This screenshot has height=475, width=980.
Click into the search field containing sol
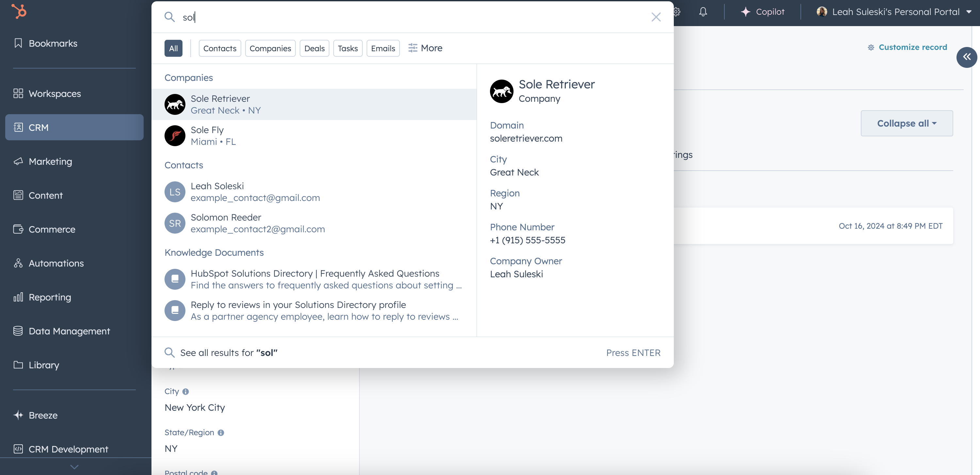coord(413,17)
